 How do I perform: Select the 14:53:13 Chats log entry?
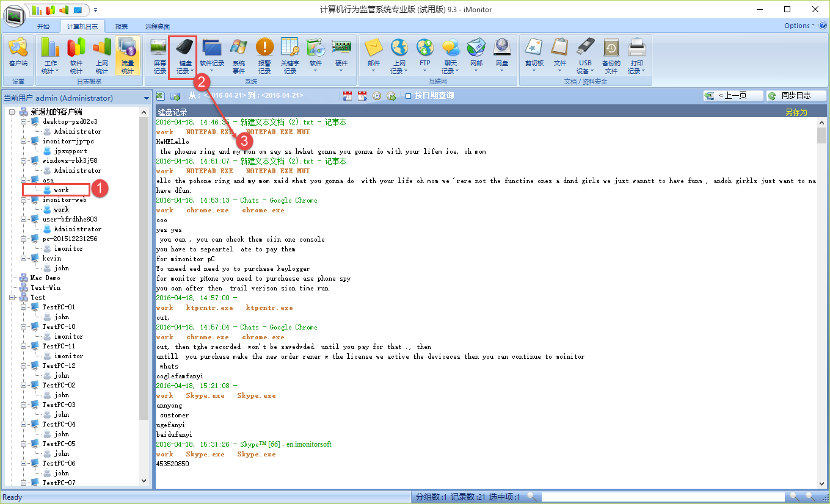[x=237, y=200]
